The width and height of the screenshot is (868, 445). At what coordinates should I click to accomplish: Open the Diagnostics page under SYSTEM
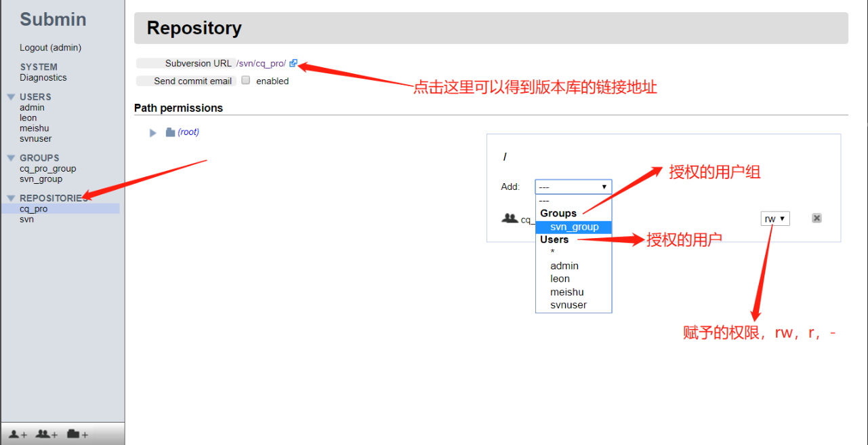pos(43,77)
